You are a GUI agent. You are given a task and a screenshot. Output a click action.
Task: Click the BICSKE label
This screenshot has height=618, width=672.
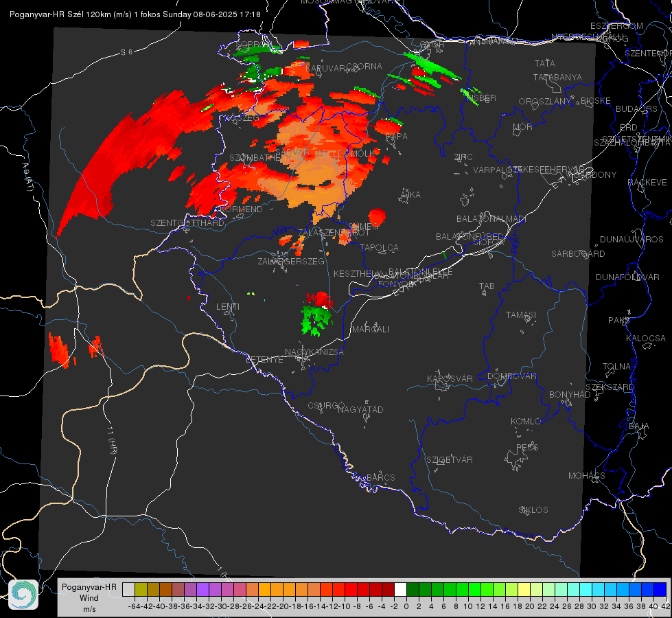595,100
